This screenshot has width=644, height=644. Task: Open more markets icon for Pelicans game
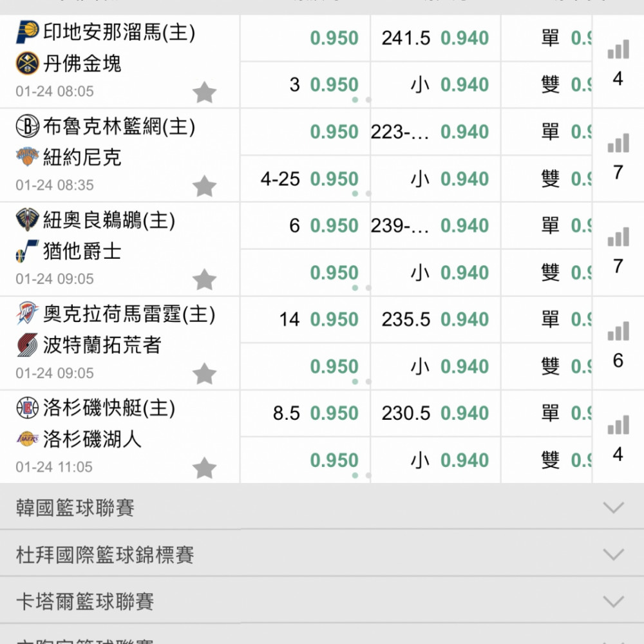(x=618, y=238)
